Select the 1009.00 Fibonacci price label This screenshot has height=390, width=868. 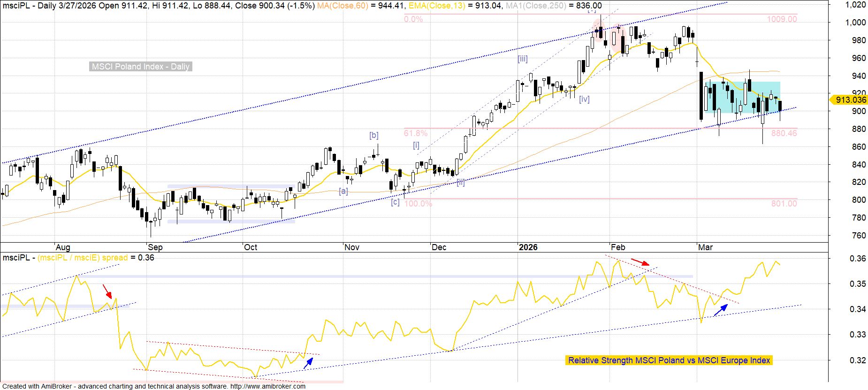[782, 19]
